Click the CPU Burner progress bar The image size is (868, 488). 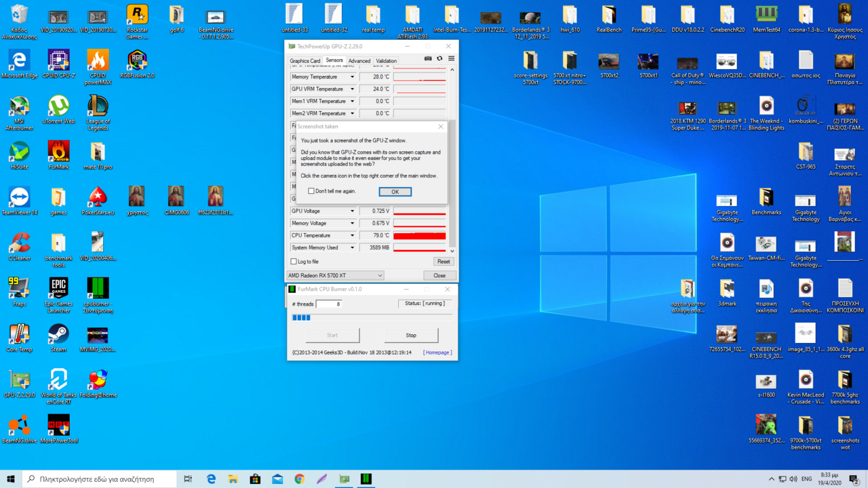coord(372,317)
